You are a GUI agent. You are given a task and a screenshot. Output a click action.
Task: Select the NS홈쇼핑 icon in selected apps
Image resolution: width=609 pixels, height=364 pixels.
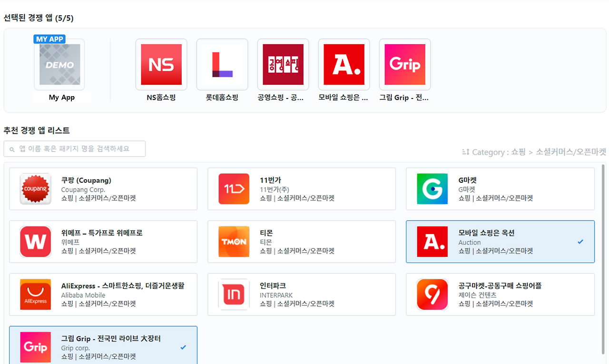161,65
